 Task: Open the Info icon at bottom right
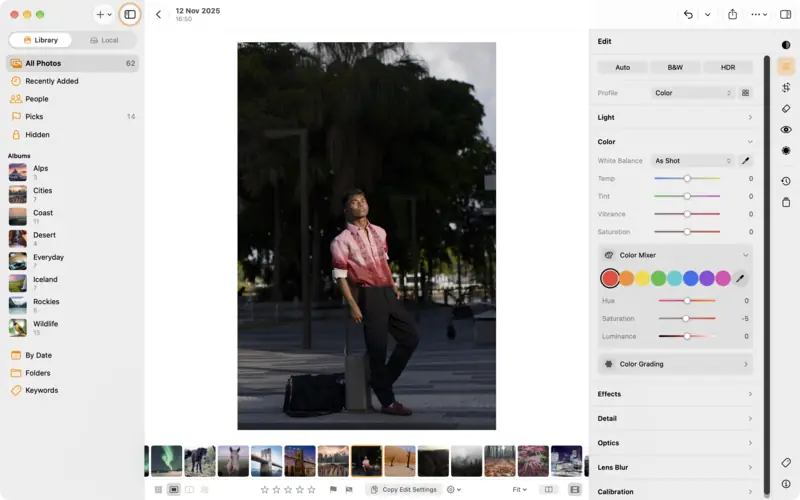(x=786, y=484)
